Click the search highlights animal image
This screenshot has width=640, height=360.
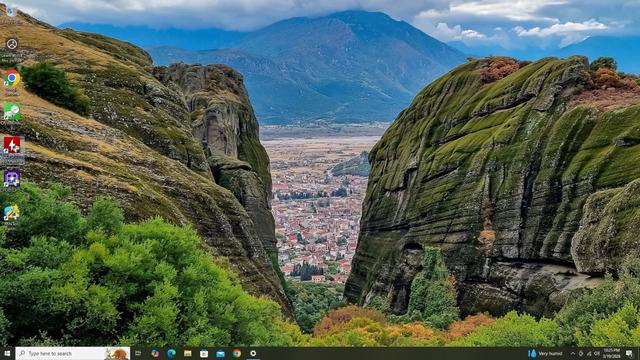(117, 353)
